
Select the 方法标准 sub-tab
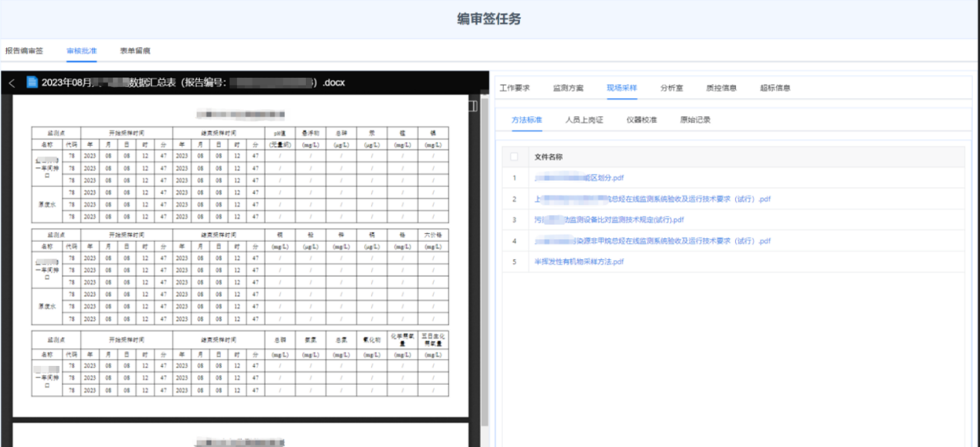[526, 120]
